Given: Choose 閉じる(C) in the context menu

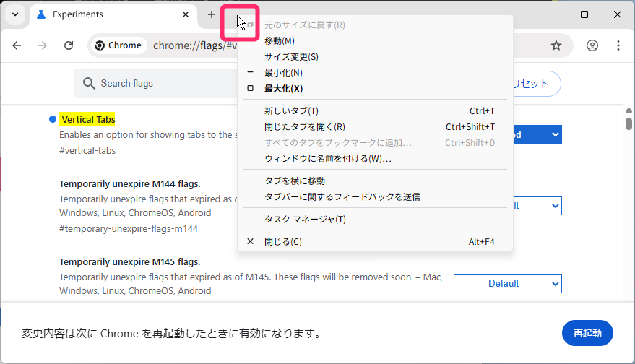Looking at the screenshot, I should point(375,242).
